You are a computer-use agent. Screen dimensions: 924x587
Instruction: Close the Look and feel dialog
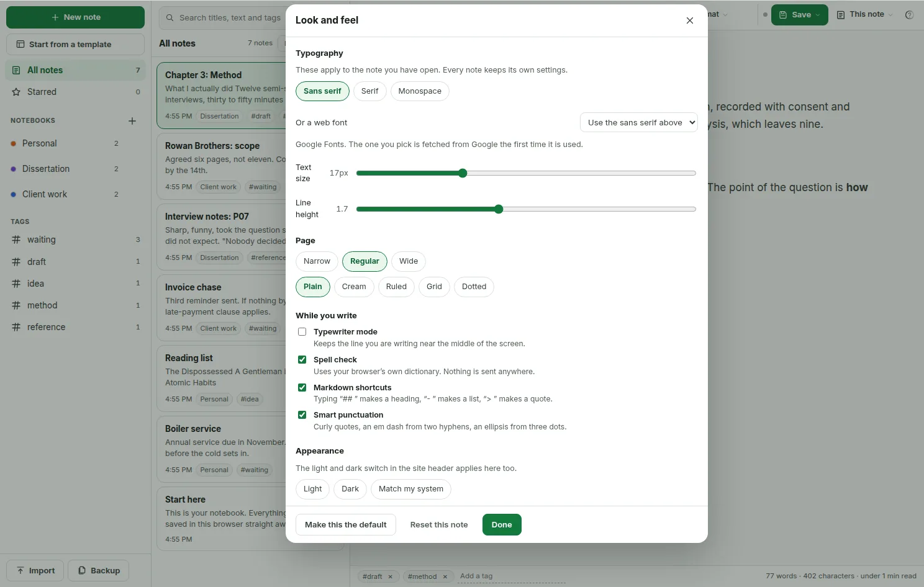tap(689, 20)
